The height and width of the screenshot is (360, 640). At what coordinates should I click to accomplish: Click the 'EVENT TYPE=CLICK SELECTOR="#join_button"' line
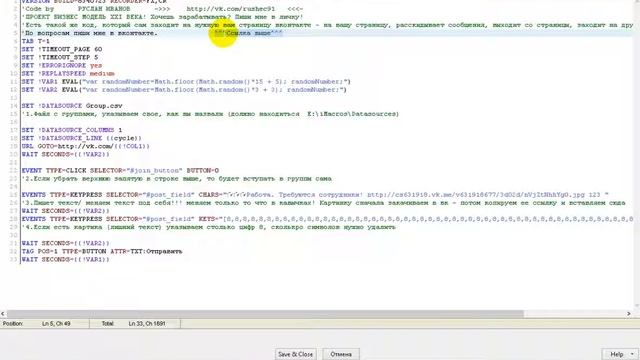[120, 170]
